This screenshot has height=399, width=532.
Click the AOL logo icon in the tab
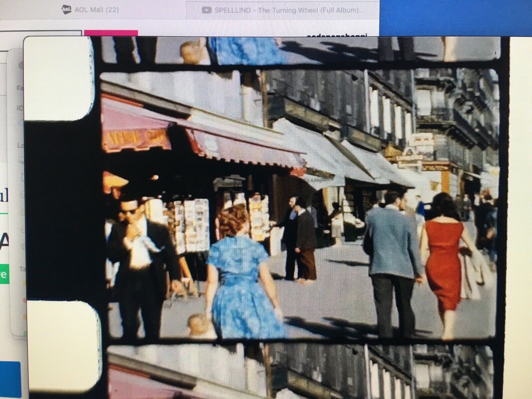coord(66,10)
